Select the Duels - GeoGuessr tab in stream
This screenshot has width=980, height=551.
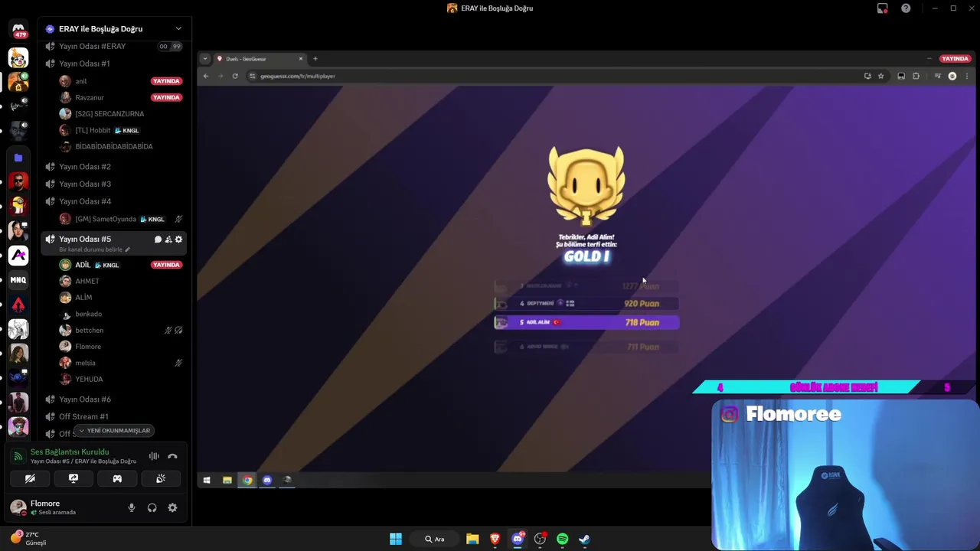coord(259,59)
